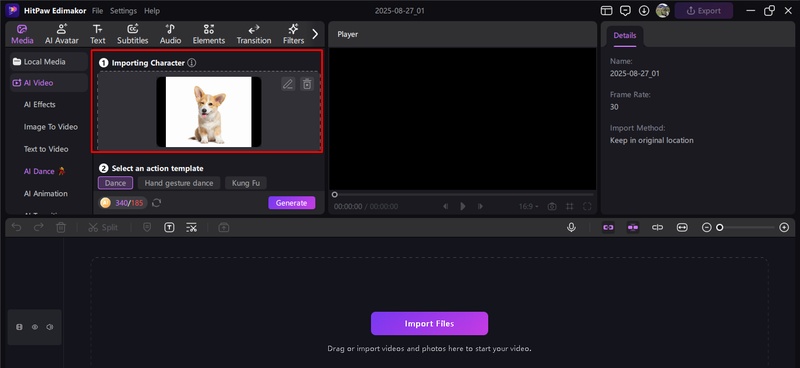Open the Filters tab
The height and width of the screenshot is (368, 800).
(293, 34)
